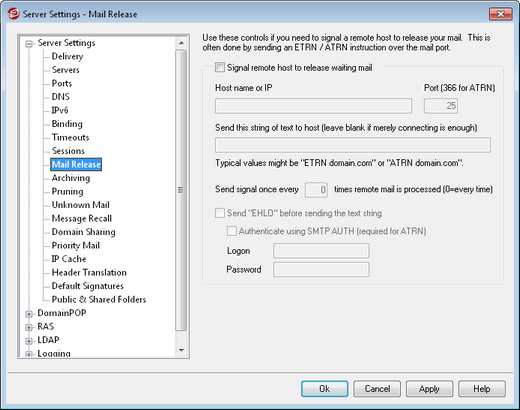Image resolution: width=520 pixels, height=410 pixels.
Task: Expand the LDAP tree node
Action: coord(29,341)
